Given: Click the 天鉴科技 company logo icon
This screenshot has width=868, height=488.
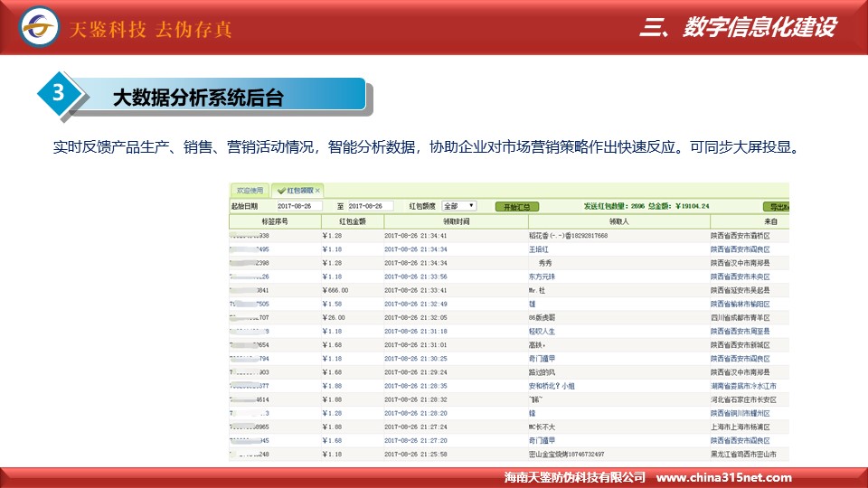Looking at the screenshot, I should [39, 28].
